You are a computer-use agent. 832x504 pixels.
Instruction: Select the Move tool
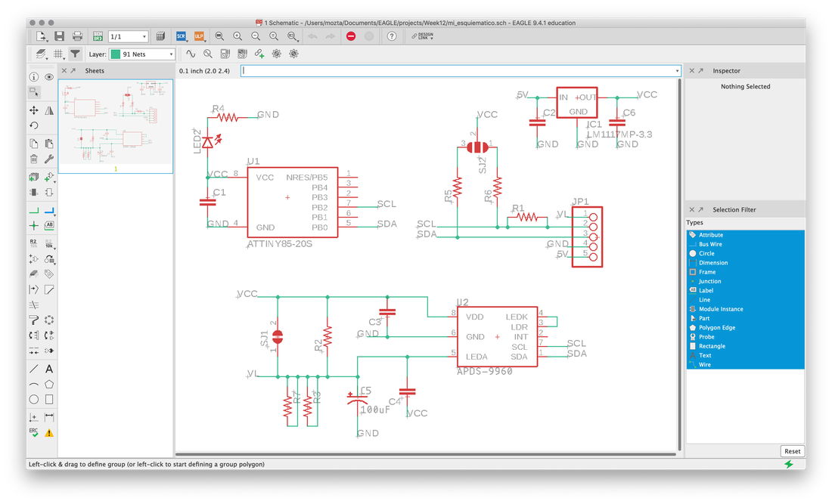click(33, 110)
